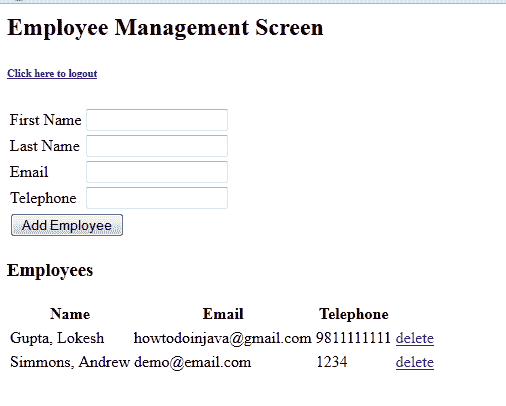Delete the Simmons, Andrew employee row
The image size is (506, 406).
pos(415,362)
